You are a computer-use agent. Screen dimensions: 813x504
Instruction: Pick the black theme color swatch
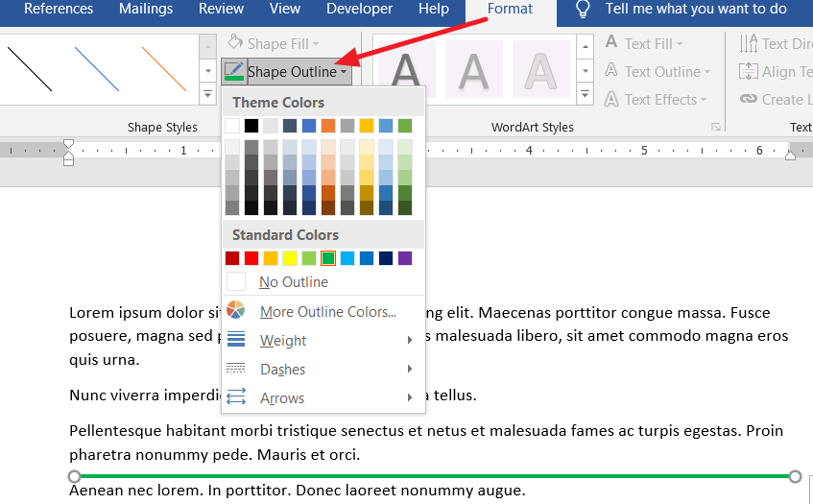coord(251,126)
